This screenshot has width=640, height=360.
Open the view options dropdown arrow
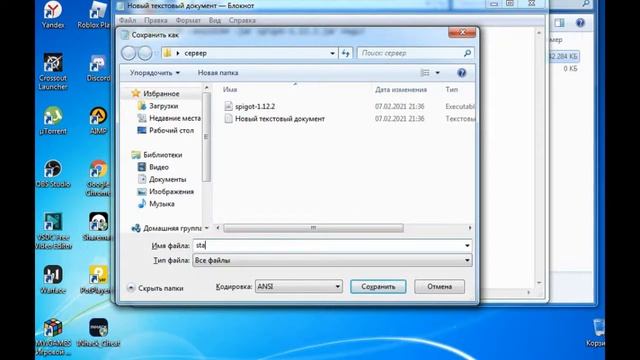pos(438,73)
